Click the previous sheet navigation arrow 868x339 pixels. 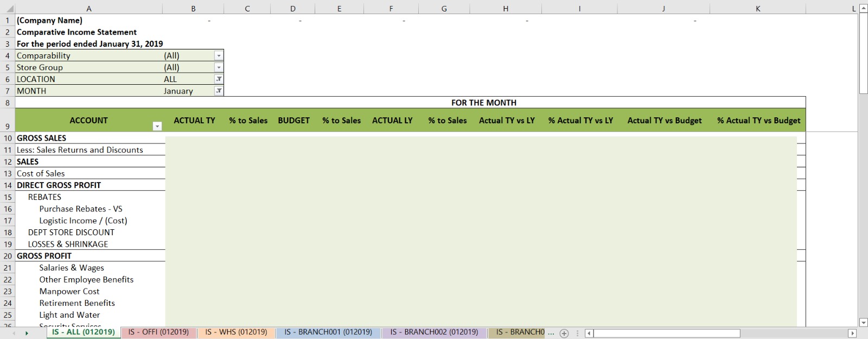coord(14,333)
